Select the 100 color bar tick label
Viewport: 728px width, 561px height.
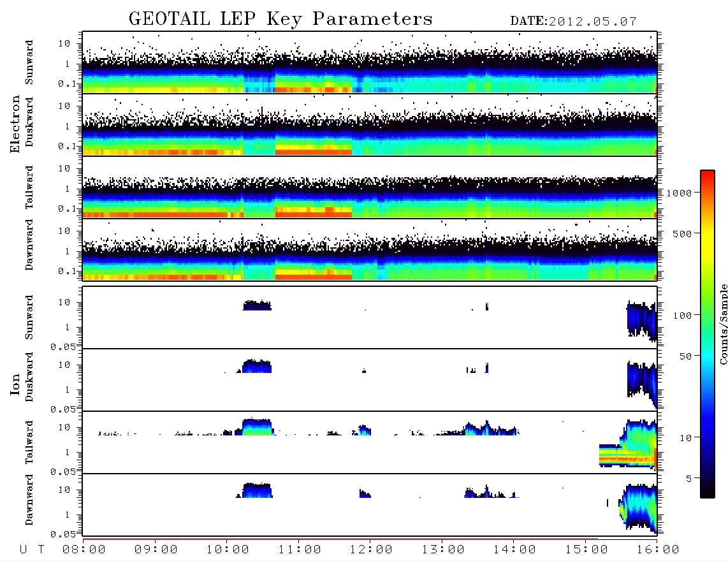pos(682,316)
